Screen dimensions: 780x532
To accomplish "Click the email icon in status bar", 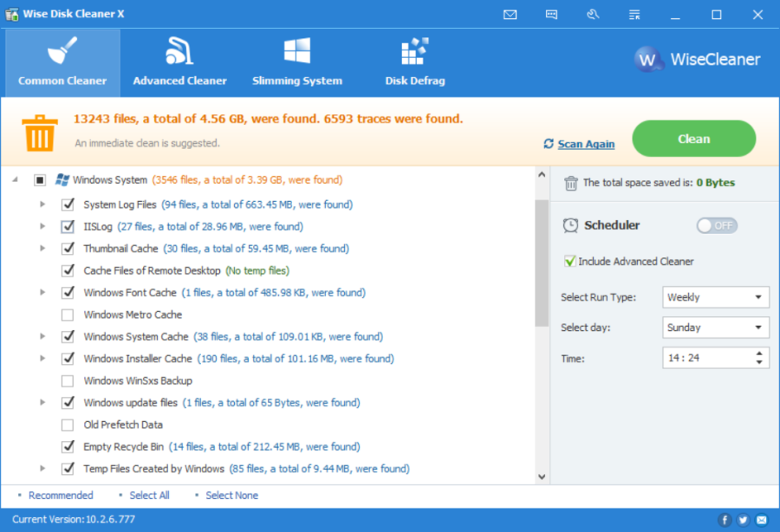I will click(762, 520).
